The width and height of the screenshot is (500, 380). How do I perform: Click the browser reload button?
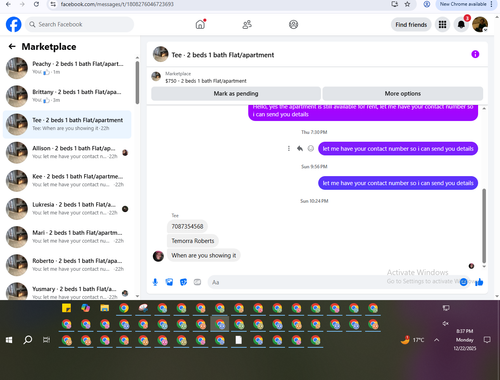point(36,4)
